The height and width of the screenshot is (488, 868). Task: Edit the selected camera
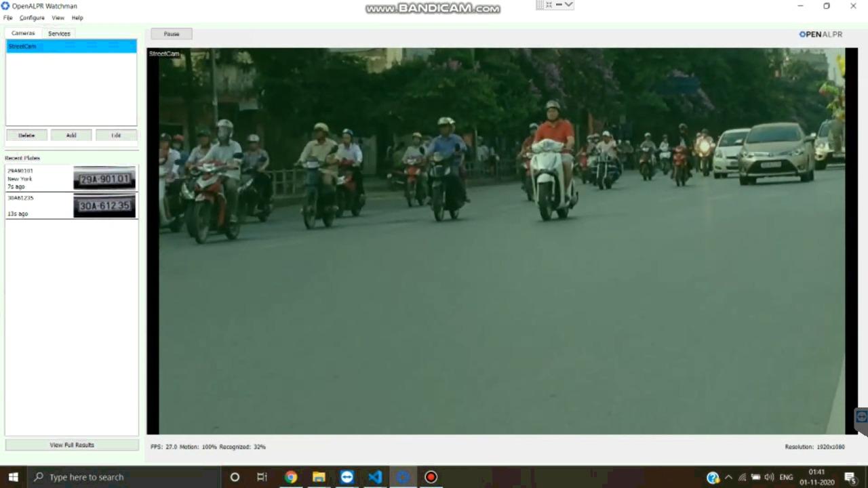point(116,135)
